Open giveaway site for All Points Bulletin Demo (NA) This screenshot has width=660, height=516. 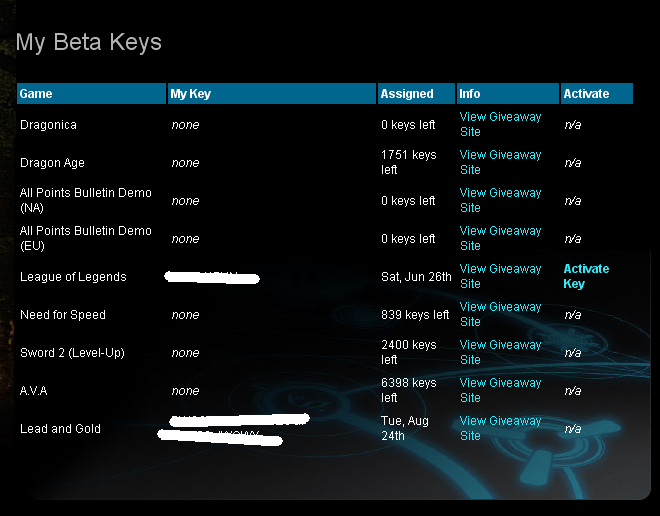(500, 200)
